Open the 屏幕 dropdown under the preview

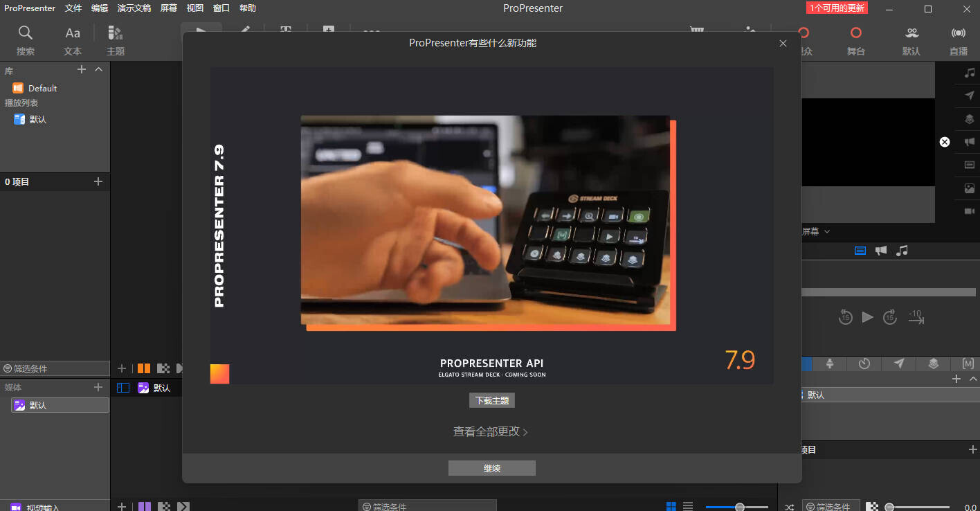[x=817, y=231]
